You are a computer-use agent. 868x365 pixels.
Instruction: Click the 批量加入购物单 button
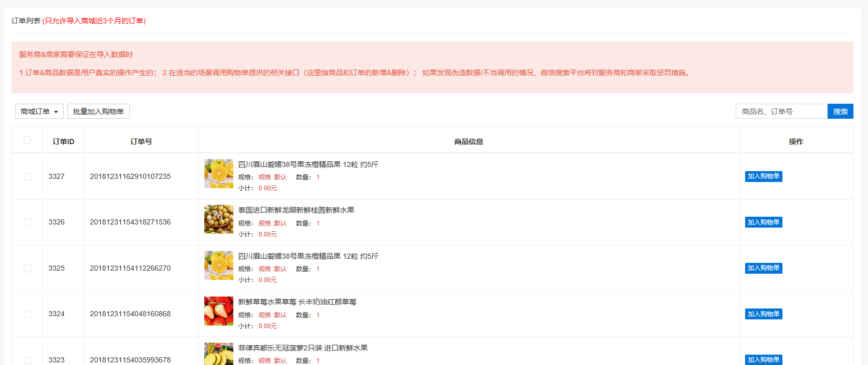pos(98,111)
